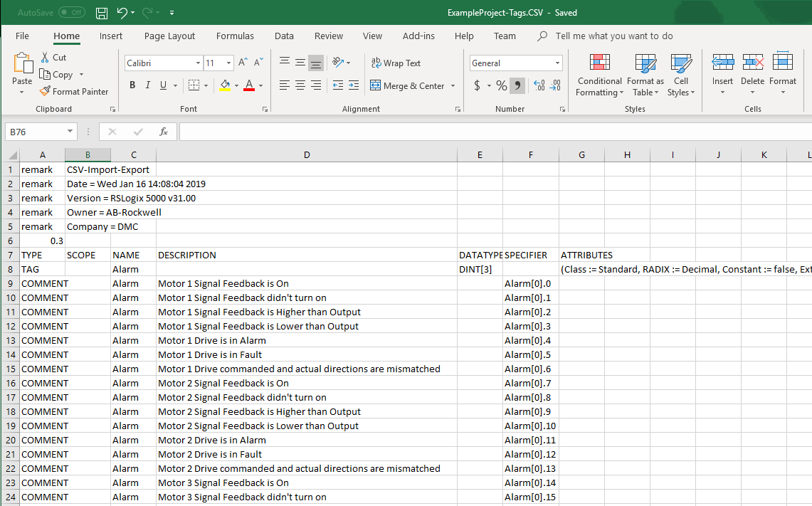Switch to the Review tab

click(x=328, y=36)
